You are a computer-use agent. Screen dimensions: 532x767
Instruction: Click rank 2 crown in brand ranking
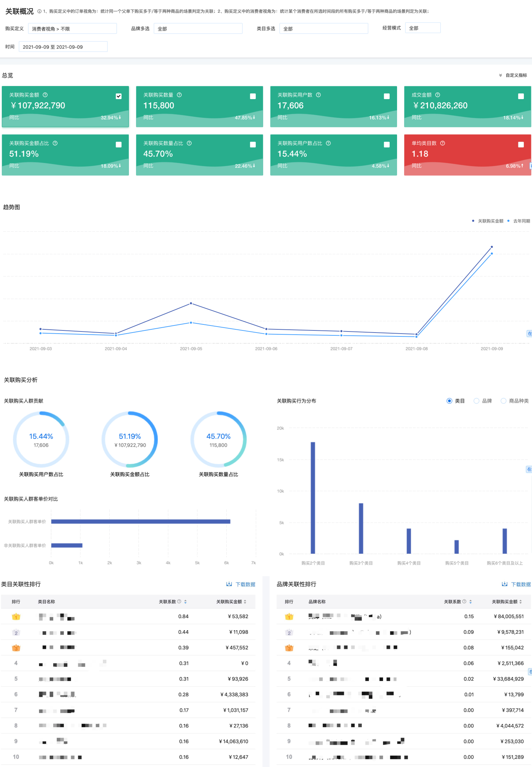pos(289,632)
